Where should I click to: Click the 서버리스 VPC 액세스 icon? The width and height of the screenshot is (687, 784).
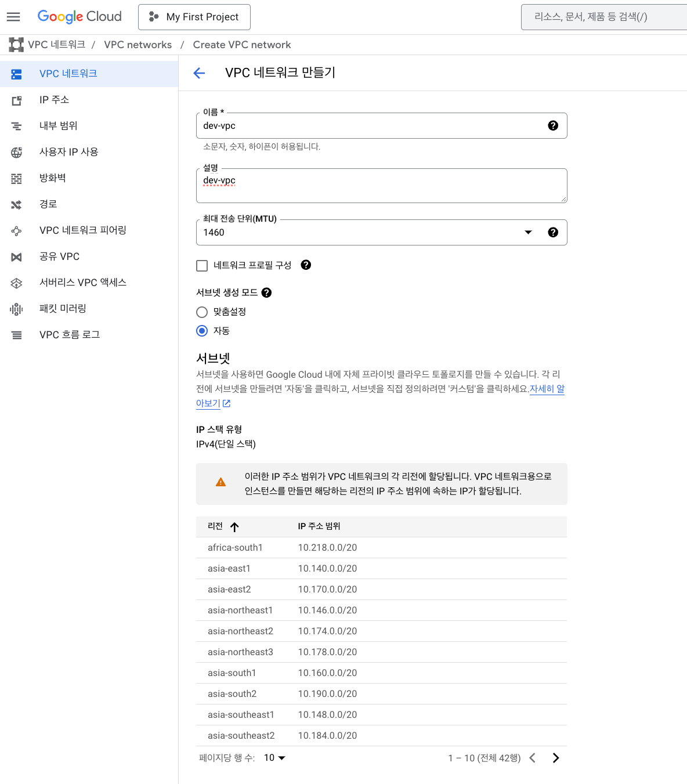point(16,283)
